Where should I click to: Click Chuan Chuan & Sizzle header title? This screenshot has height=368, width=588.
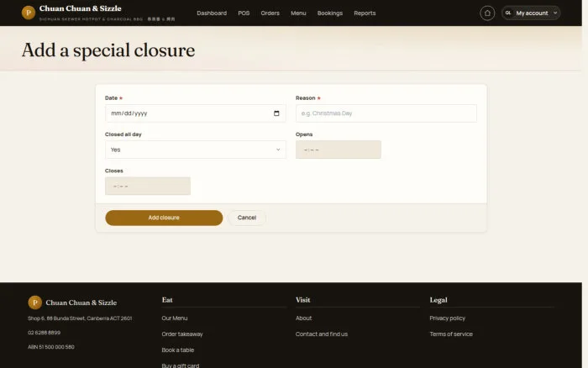tap(81, 8)
